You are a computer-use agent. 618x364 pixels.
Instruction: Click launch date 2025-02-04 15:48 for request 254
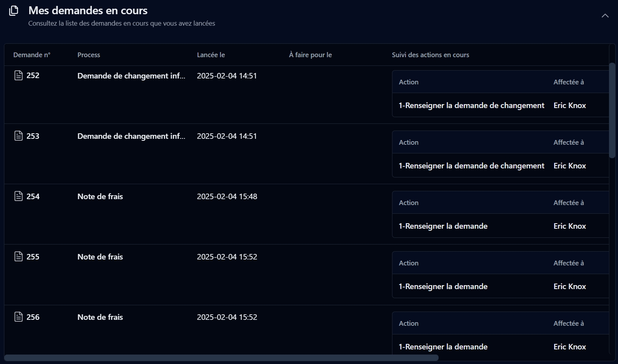tap(227, 196)
